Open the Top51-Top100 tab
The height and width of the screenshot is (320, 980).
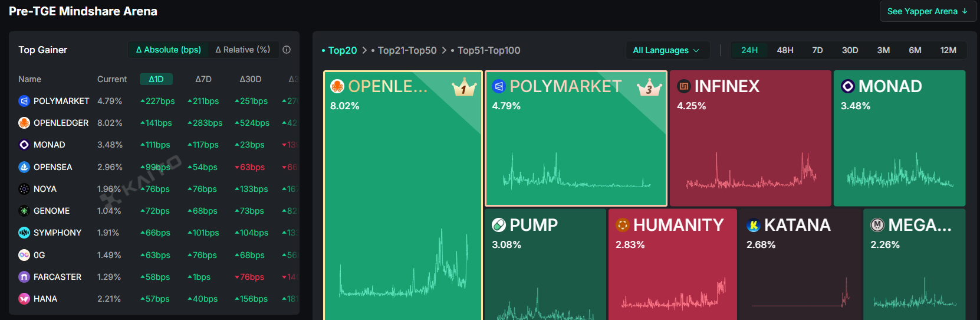point(488,50)
